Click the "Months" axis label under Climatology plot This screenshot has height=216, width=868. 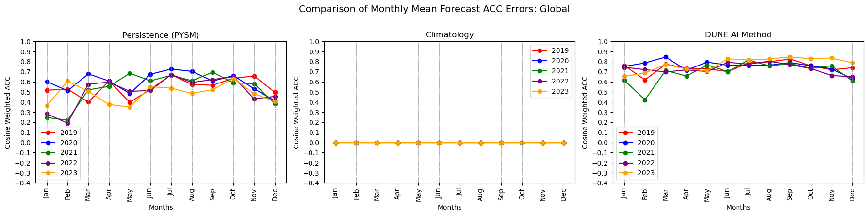tap(449, 208)
